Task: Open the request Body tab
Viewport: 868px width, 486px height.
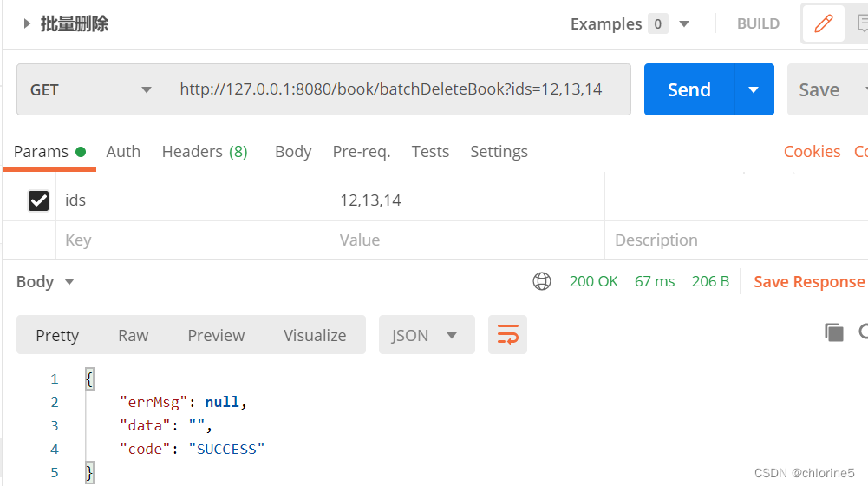Action: tap(293, 151)
